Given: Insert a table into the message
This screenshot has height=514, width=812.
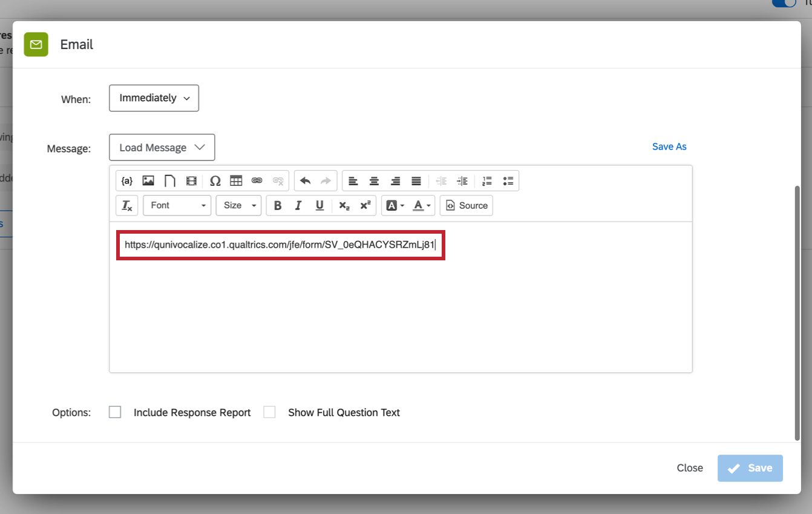Looking at the screenshot, I should click(236, 180).
